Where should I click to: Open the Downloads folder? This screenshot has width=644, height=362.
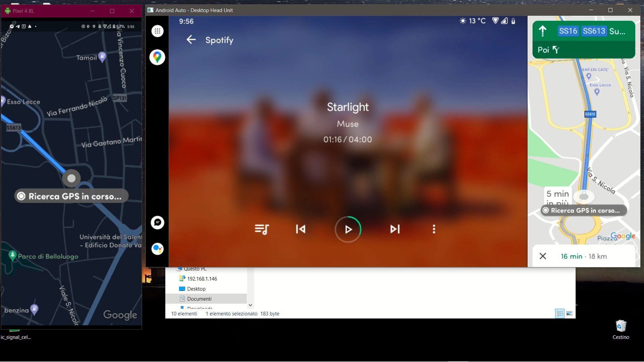tap(200, 308)
